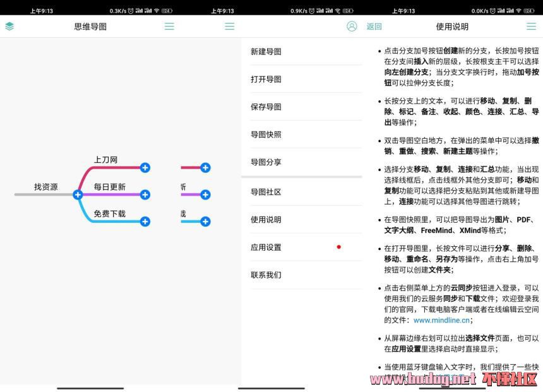Open hamburger menu next to 思维导图 title
This screenshot has height=392, width=543.
tap(169, 27)
